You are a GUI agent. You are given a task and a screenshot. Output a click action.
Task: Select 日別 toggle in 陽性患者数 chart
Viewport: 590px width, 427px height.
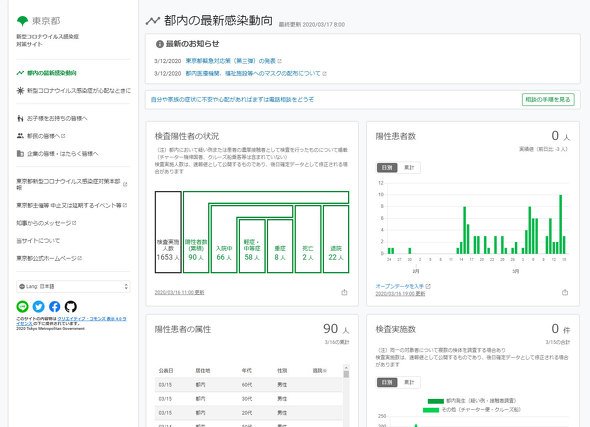(x=387, y=167)
